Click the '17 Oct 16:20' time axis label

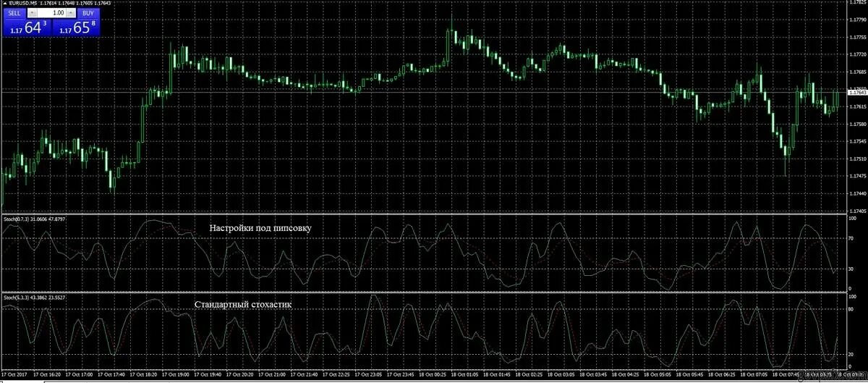coord(46,374)
